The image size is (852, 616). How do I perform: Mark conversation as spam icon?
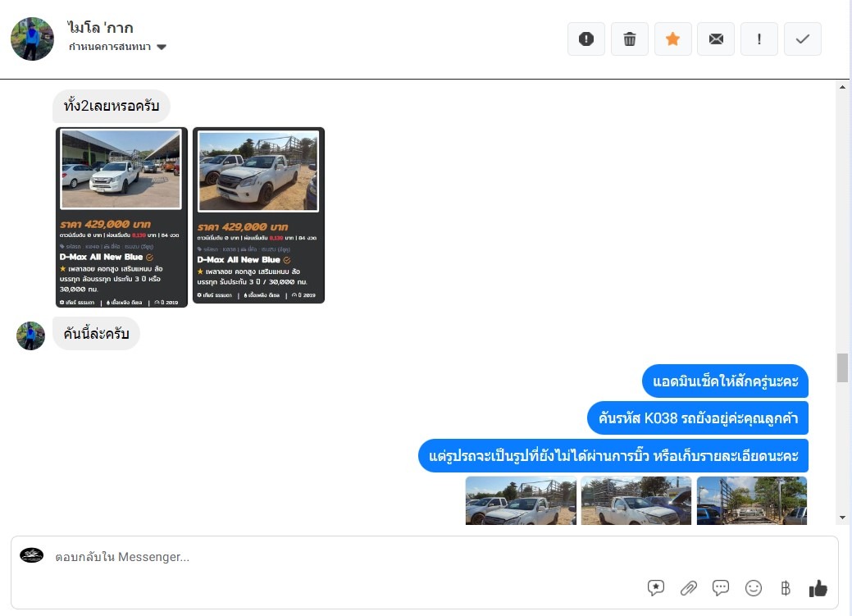(585, 39)
